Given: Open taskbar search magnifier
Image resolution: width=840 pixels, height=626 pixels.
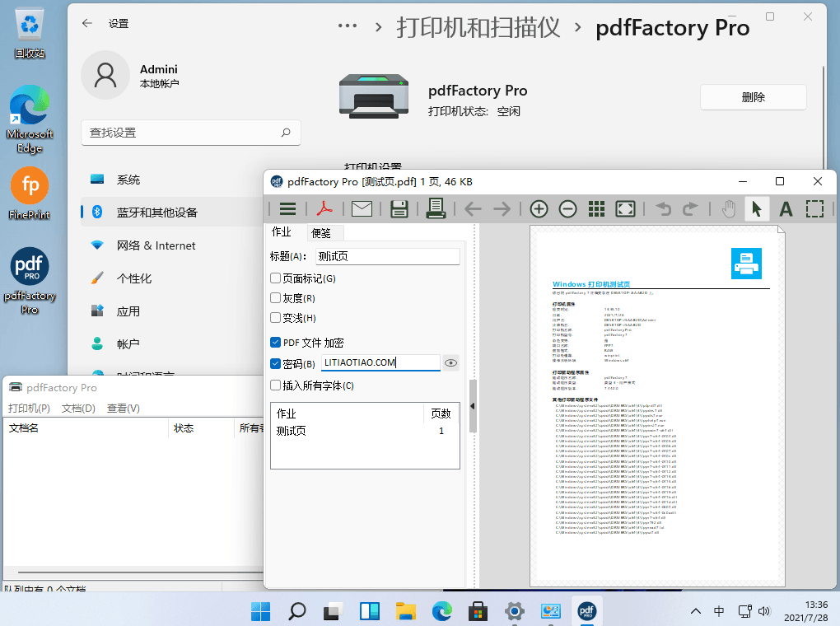Looking at the screenshot, I should click(296, 611).
